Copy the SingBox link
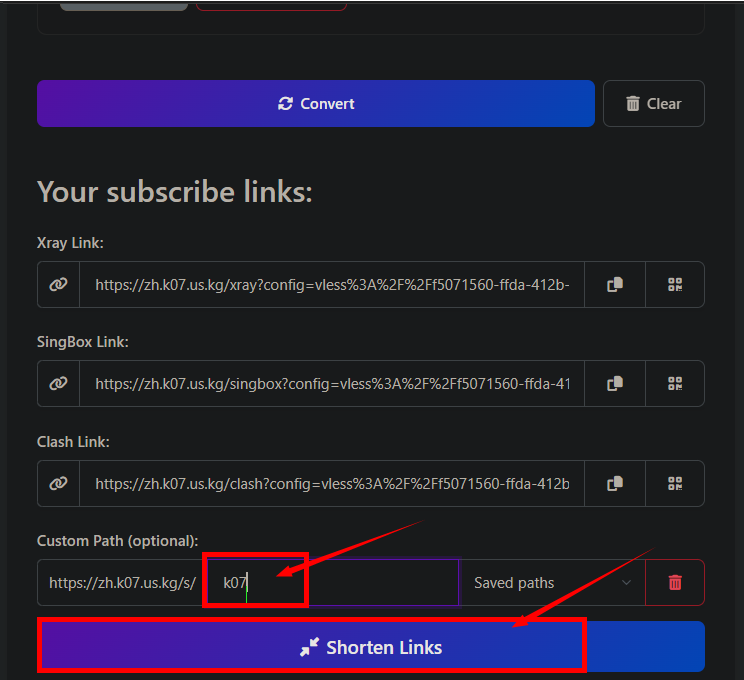This screenshot has height=680, width=744. click(615, 384)
